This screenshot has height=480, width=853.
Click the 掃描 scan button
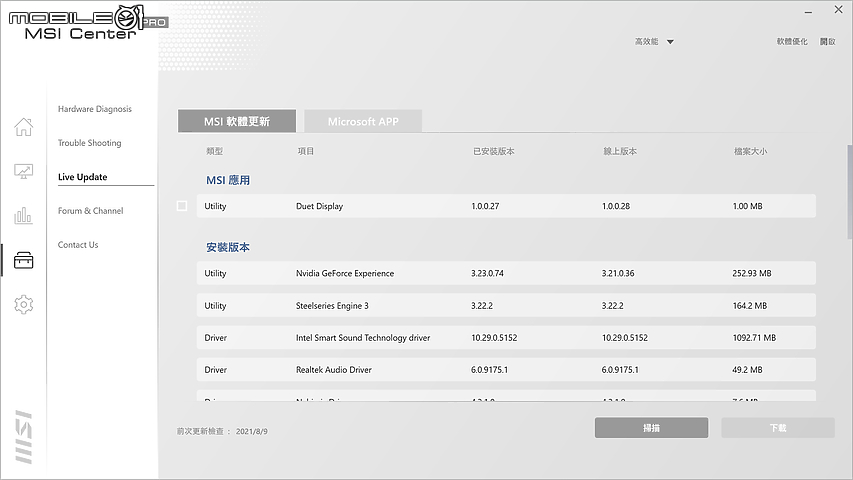(651, 428)
